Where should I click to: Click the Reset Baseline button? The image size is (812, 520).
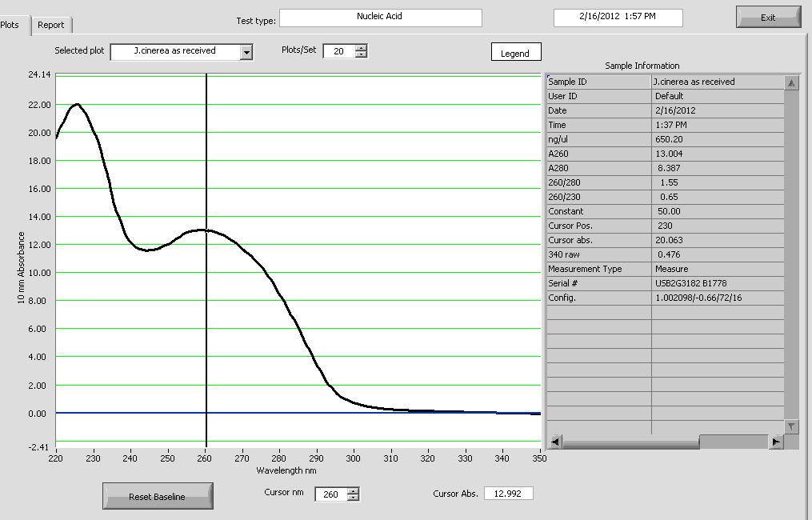(158, 496)
